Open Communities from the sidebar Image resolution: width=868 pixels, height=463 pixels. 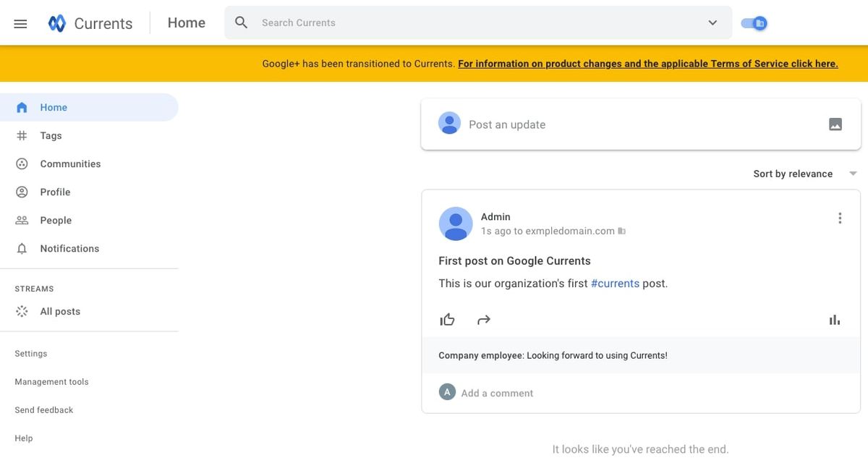[x=70, y=163]
